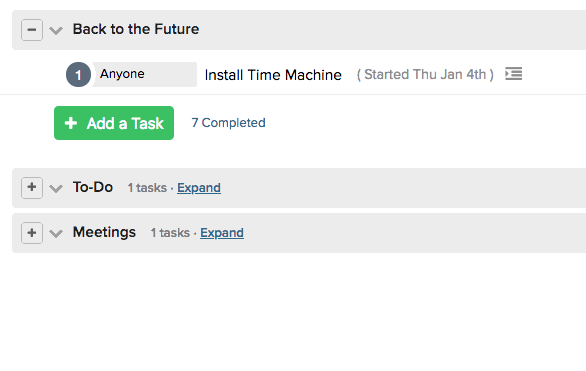This screenshot has height=371, width=586.
Task: Click plus icon in Add a Task
Action: pos(71,123)
